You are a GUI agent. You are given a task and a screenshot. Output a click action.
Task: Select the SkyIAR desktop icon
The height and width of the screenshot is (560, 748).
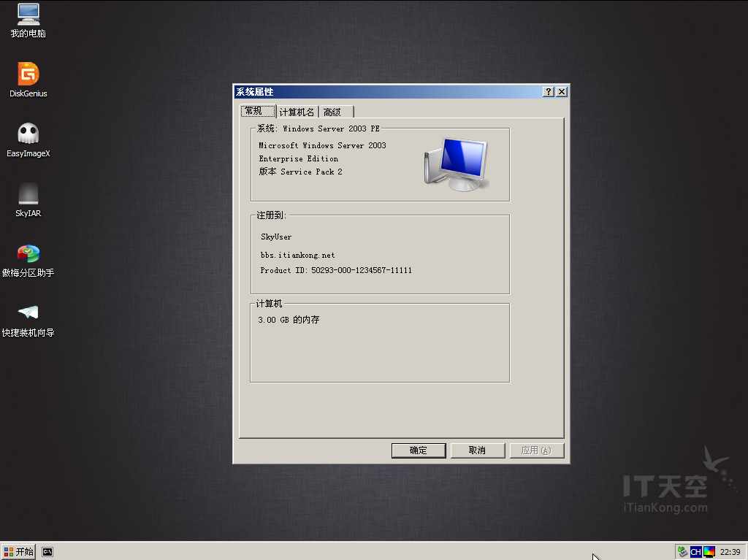tap(28, 200)
